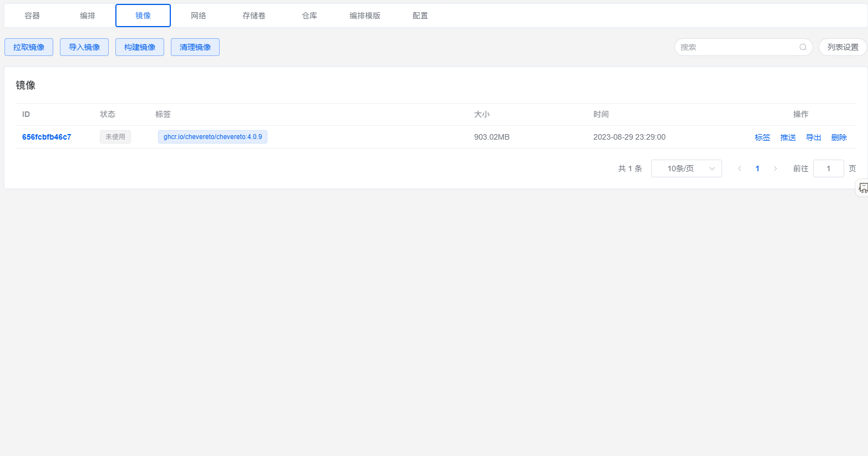
Task: Click the 未使用 status badge
Action: [115, 137]
